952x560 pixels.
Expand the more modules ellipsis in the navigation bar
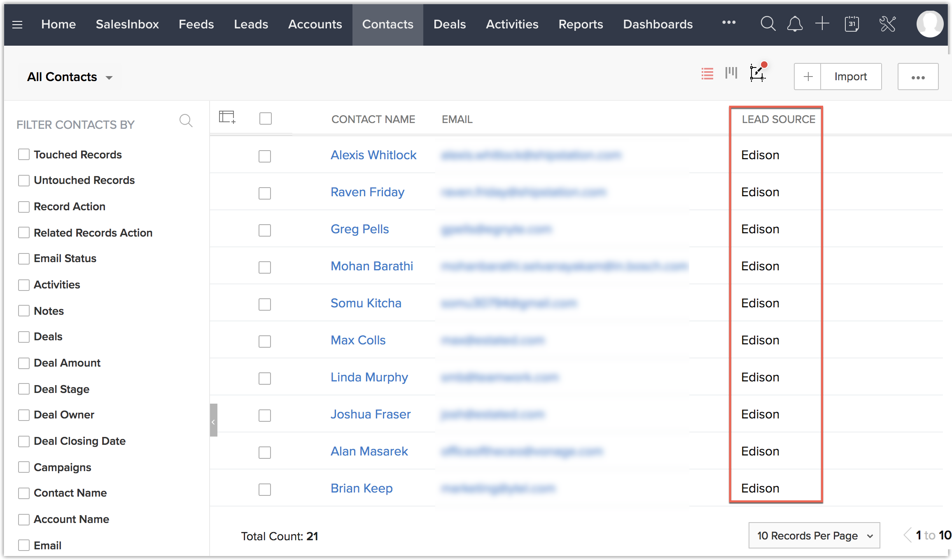(x=729, y=23)
